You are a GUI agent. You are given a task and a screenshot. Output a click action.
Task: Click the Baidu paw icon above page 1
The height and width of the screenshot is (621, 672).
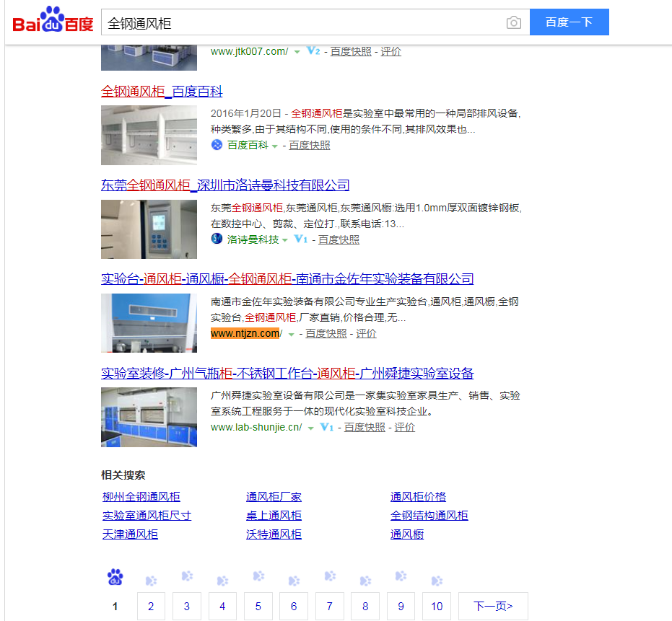pos(115,577)
